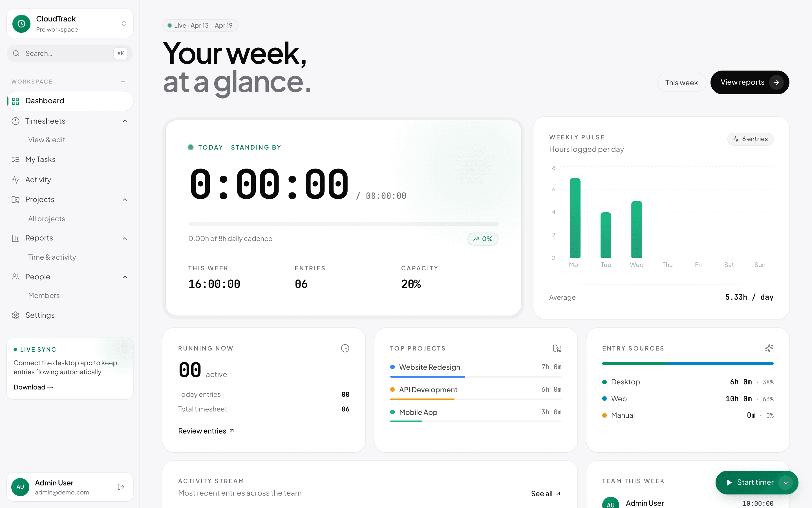Open the Settings menu item
This screenshot has width=812, height=508.
tap(70, 315)
